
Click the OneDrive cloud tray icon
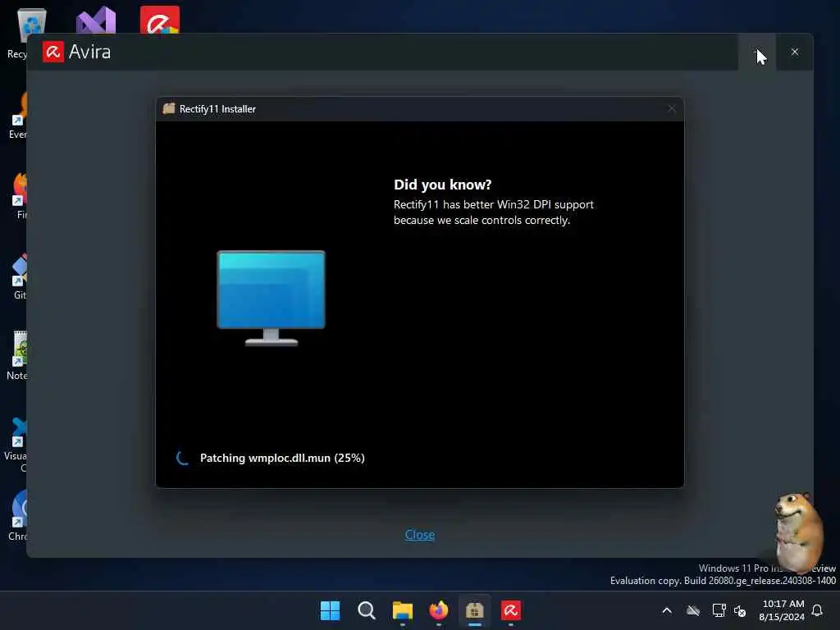(693, 610)
